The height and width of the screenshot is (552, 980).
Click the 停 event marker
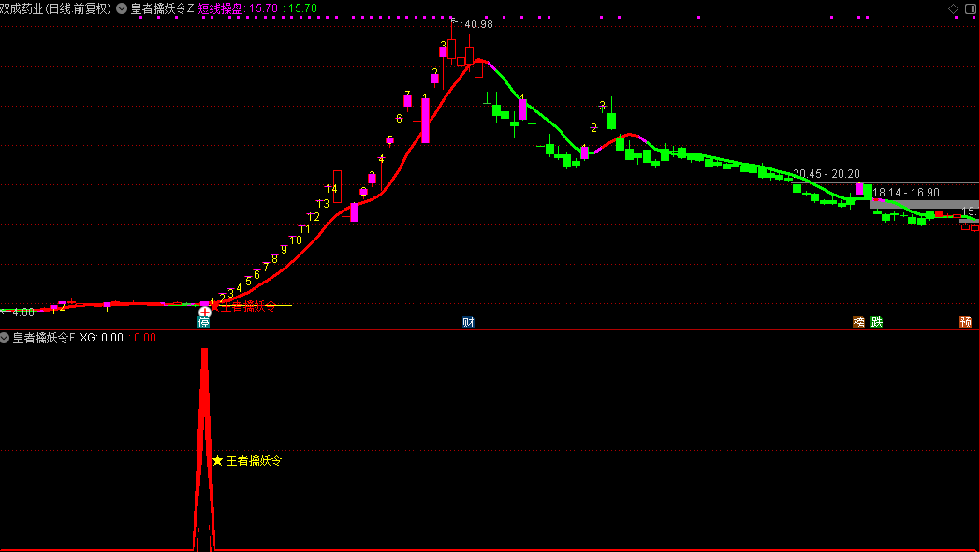[x=204, y=323]
